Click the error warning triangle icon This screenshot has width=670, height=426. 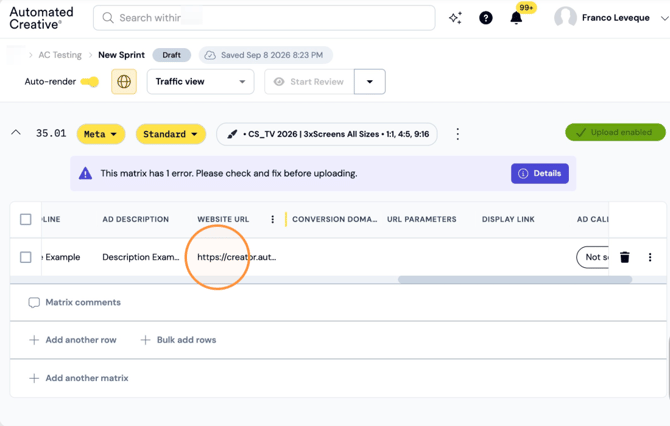85,173
